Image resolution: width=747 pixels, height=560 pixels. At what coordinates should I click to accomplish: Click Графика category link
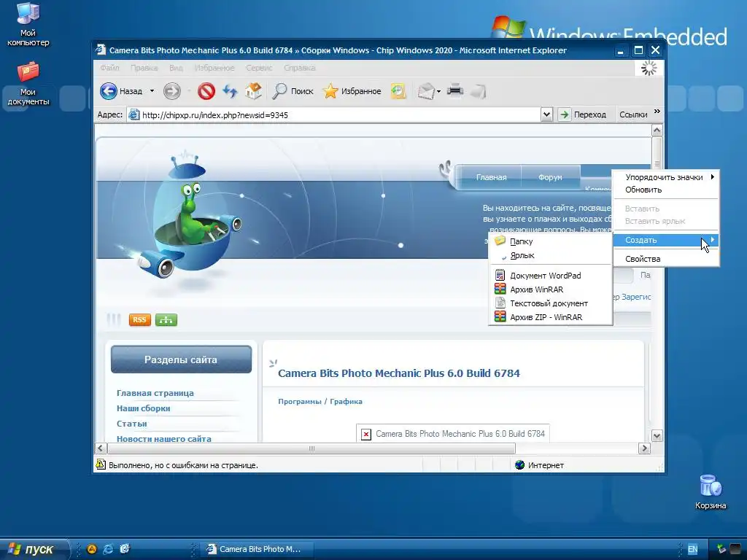(346, 402)
